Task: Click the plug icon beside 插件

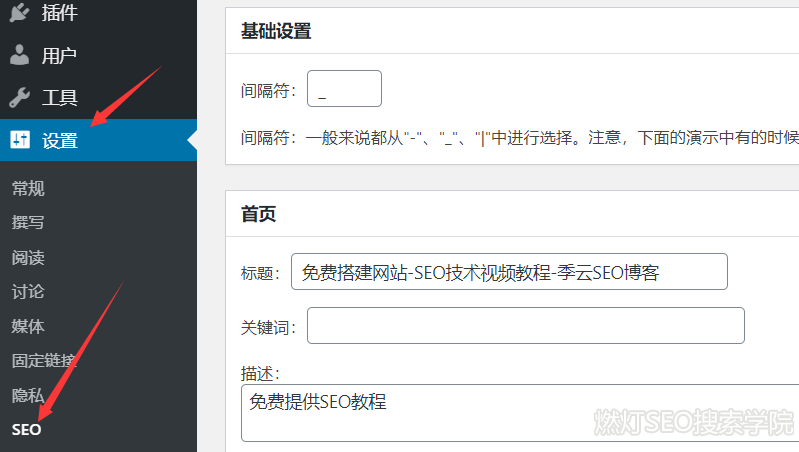Action: coord(19,13)
